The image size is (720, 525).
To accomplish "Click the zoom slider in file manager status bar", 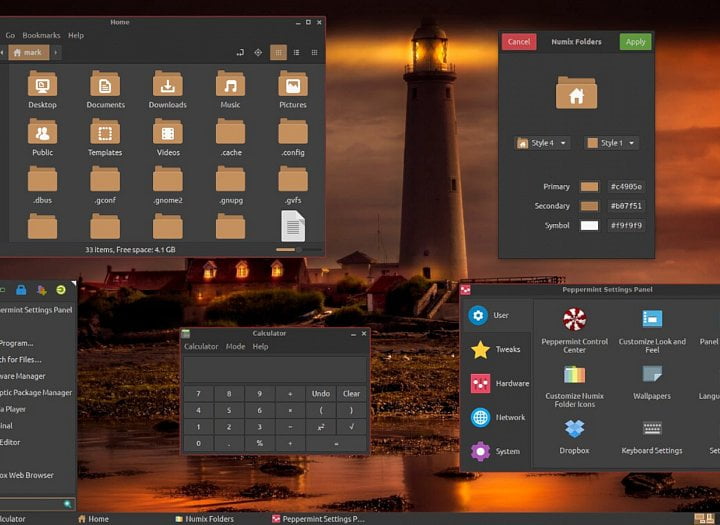I will (x=298, y=249).
